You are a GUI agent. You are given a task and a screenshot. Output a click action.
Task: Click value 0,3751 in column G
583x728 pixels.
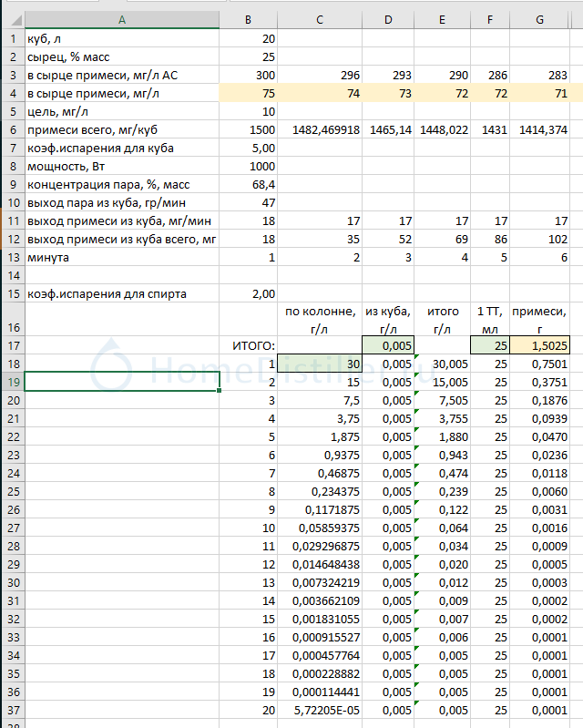[539, 382]
